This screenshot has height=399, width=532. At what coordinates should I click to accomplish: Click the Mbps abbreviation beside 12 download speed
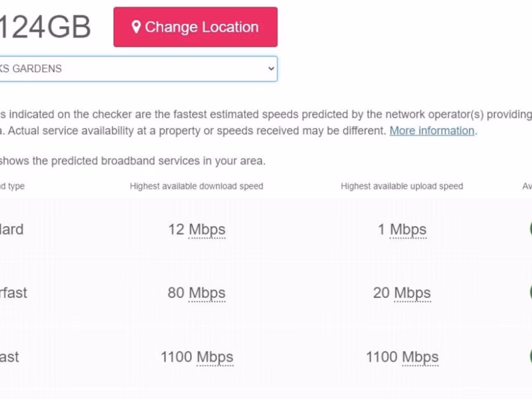[x=207, y=229]
